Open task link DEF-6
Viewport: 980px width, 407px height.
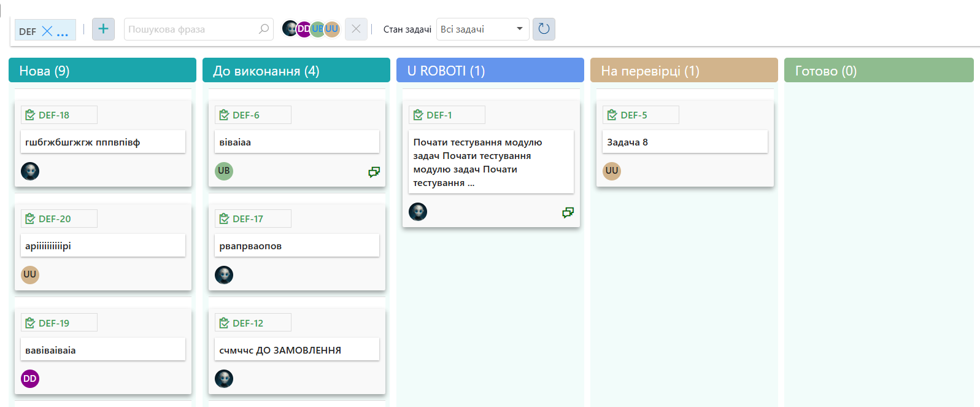click(246, 115)
